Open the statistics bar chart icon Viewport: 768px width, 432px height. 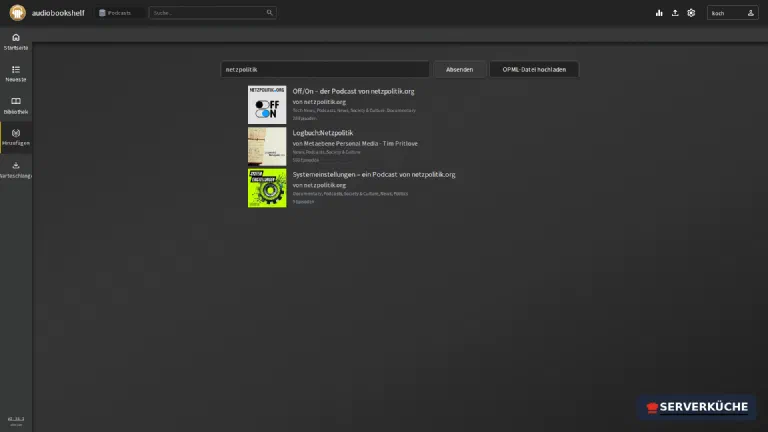click(x=659, y=13)
